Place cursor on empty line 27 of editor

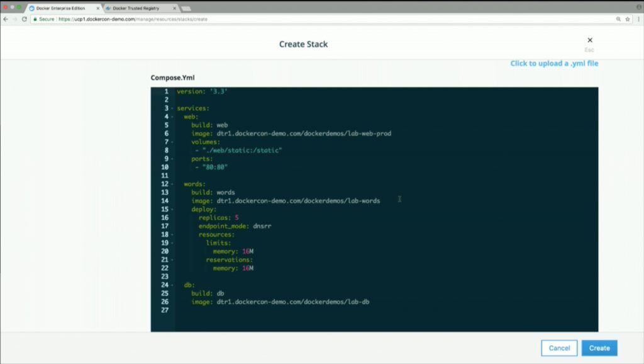(386, 310)
